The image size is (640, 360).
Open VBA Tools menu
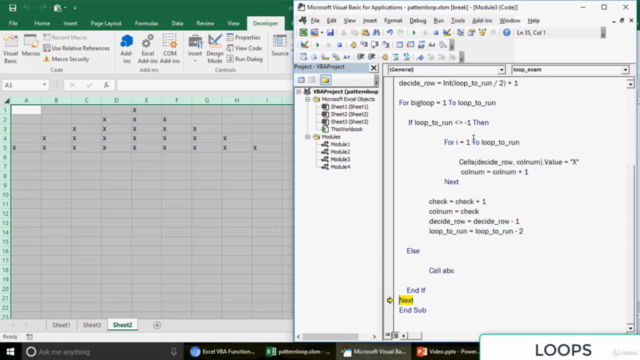(x=458, y=20)
